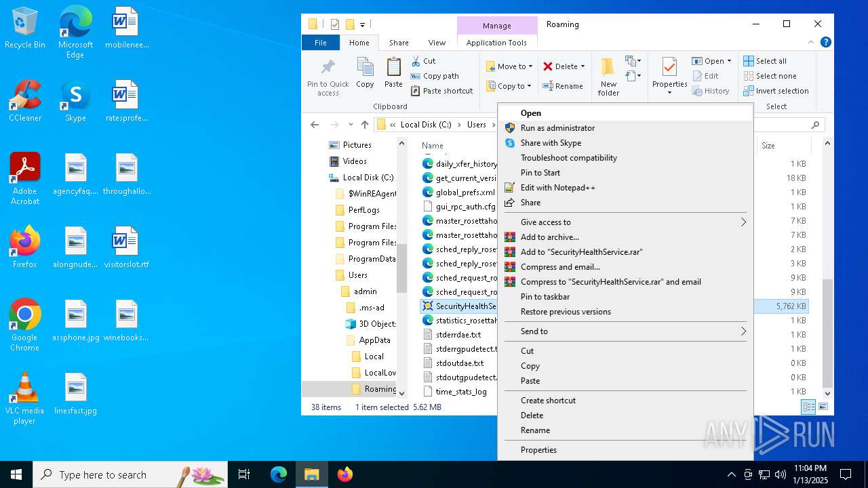
Task: Click Users in address bar path
Action: click(x=477, y=125)
